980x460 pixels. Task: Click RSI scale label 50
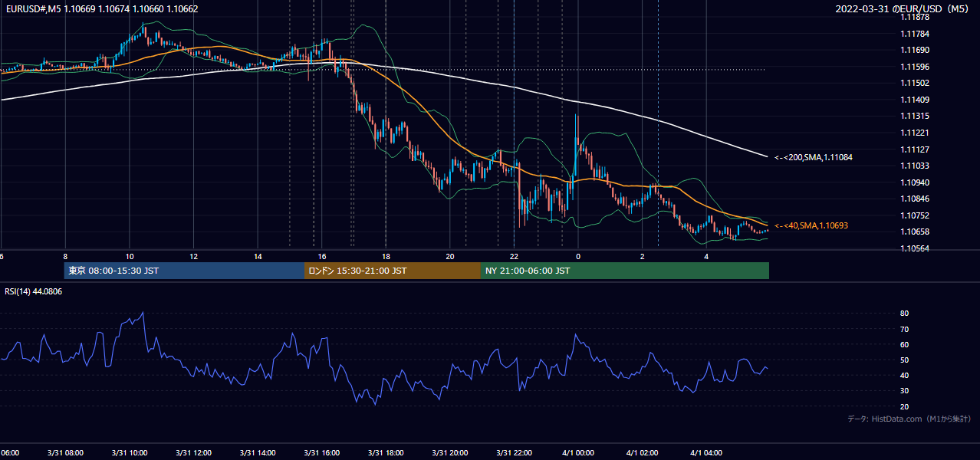(905, 360)
